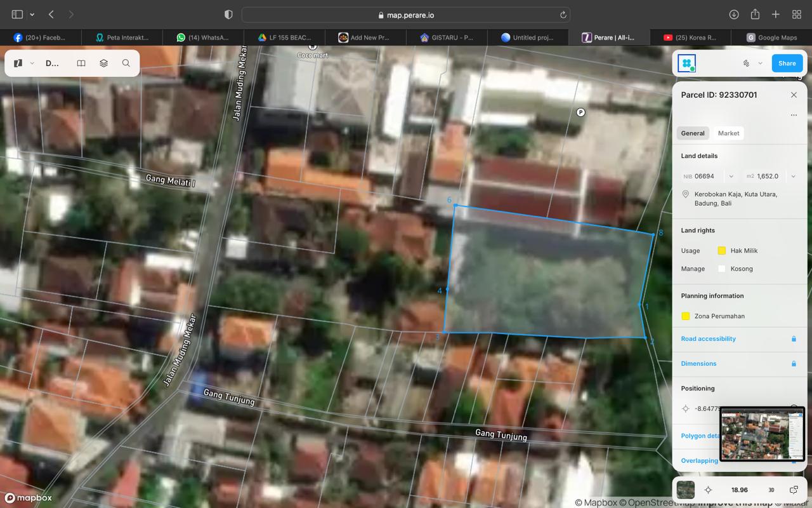Switch to the Market tab
The height and width of the screenshot is (508, 812).
coord(728,133)
